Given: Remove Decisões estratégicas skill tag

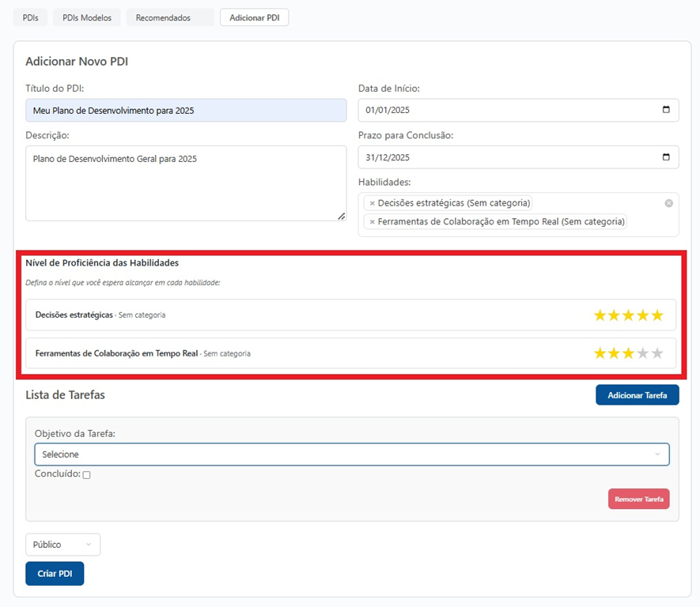Looking at the screenshot, I should coord(372,203).
